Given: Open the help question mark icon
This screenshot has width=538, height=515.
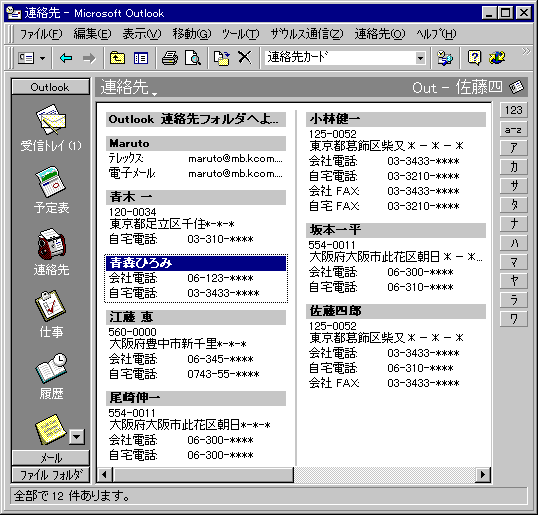Looking at the screenshot, I should [474, 57].
